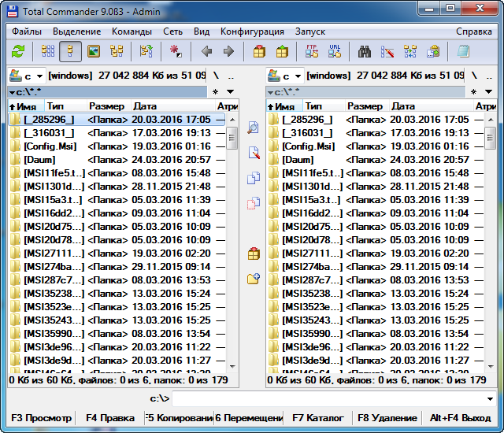
Task: Click the New Folder icon in middle bar
Action: click(253, 278)
